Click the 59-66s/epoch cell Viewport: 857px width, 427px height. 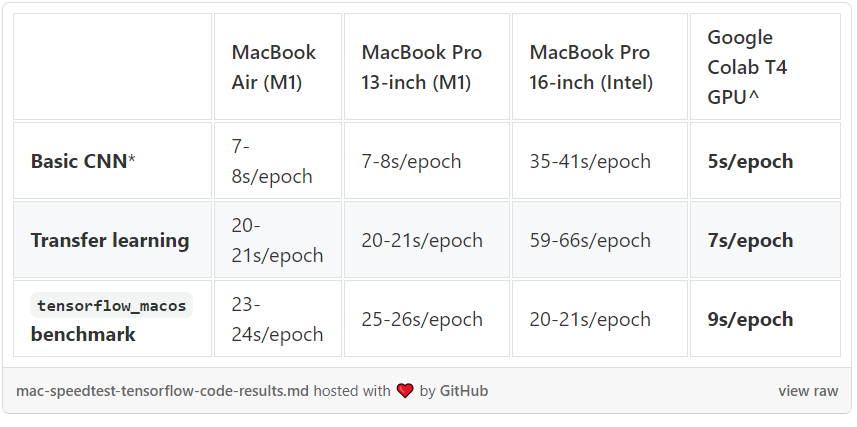[x=600, y=240]
